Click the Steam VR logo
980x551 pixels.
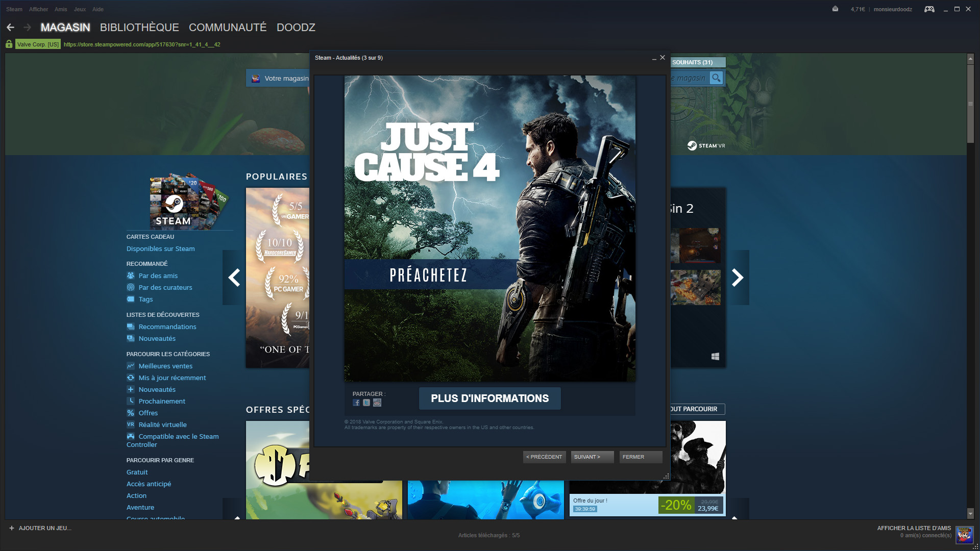tap(706, 146)
